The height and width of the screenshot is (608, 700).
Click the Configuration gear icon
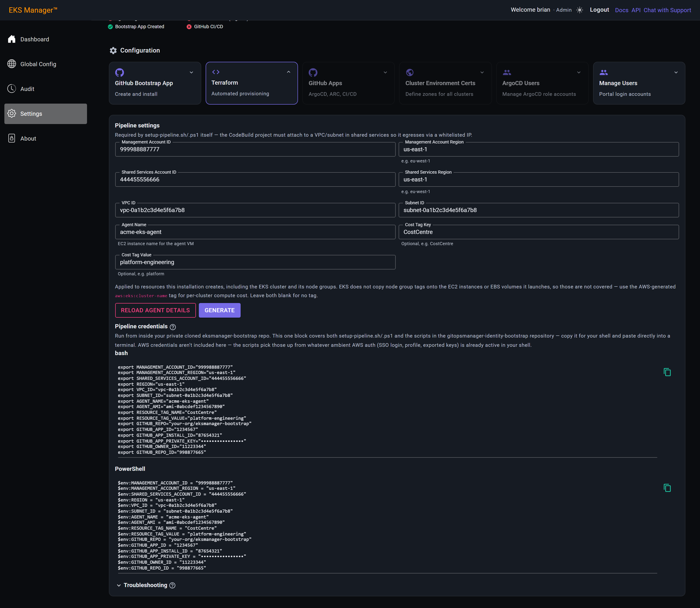[x=113, y=51]
